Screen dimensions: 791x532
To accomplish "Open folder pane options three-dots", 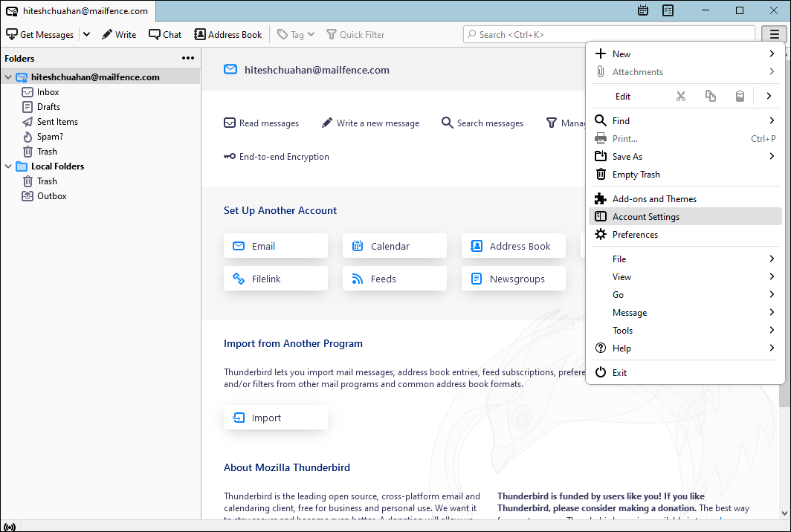I will [x=187, y=58].
